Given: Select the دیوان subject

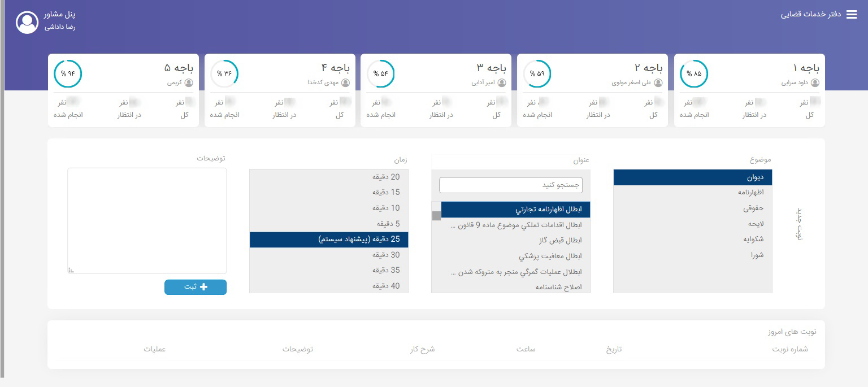Looking at the screenshot, I should tap(693, 177).
